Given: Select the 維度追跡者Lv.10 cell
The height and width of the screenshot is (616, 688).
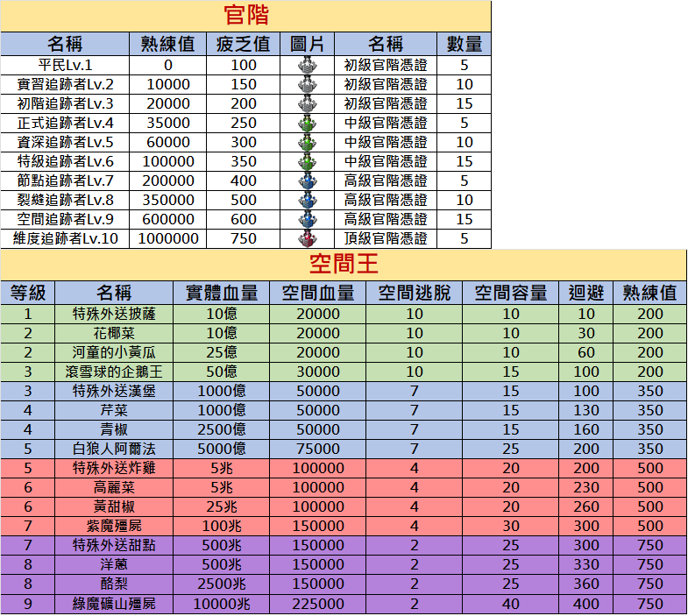Looking at the screenshot, I should (65, 238).
